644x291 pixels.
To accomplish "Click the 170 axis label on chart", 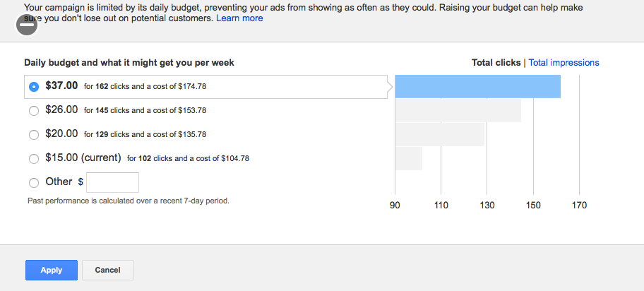I will pyautogui.click(x=579, y=205).
